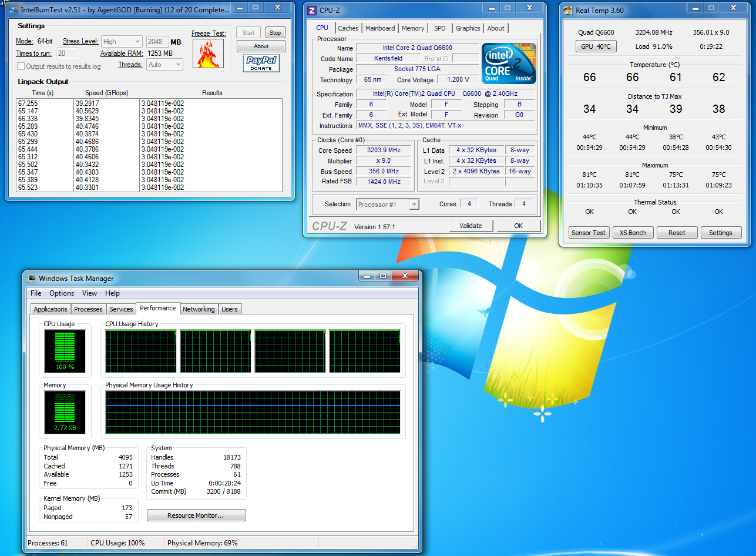
Task: Open the Stress Level dropdown
Action: (122, 42)
